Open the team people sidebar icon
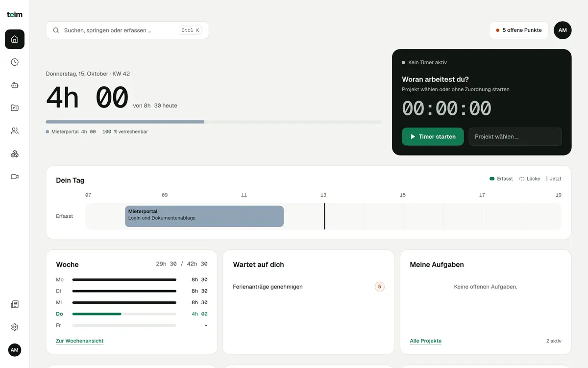The width and height of the screenshot is (588, 368). coord(15,131)
